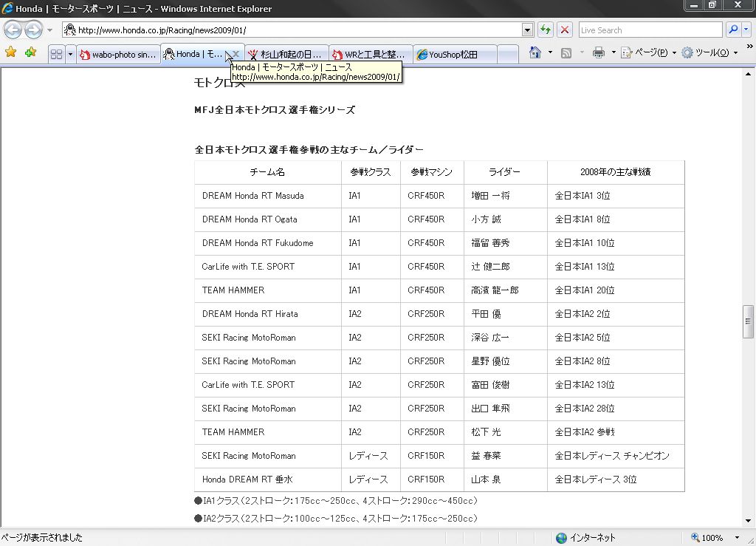Click inside the Live Search box

click(650, 30)
